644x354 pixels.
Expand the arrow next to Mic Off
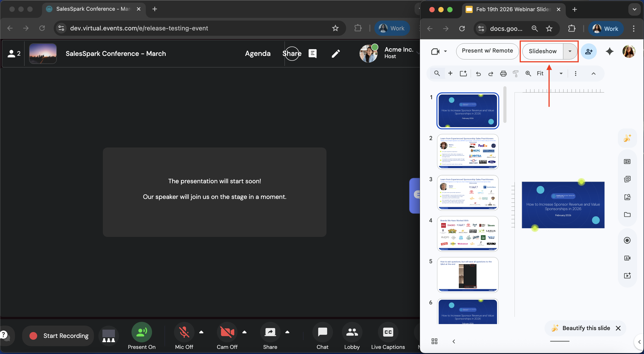pyautogui.click(x=201, y=332)
